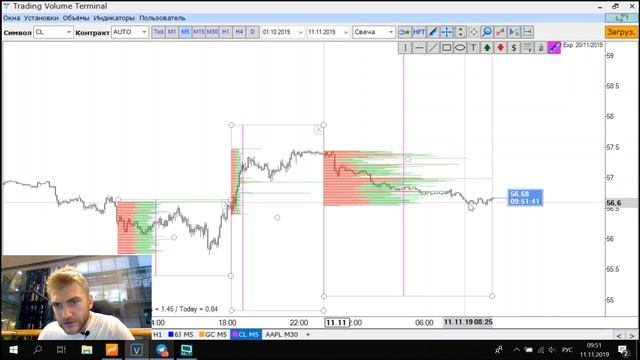640x360 pixels.
Task: Open the notification center
Action: click(623, 350)
